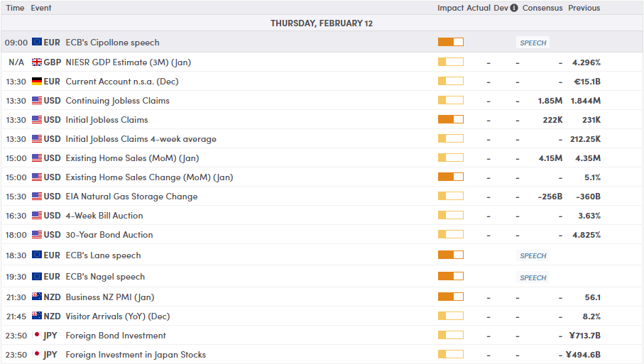The image size is (644, 364).
Task: Expand the 30-Year Bond Auction row
Action: click(322, 234)
